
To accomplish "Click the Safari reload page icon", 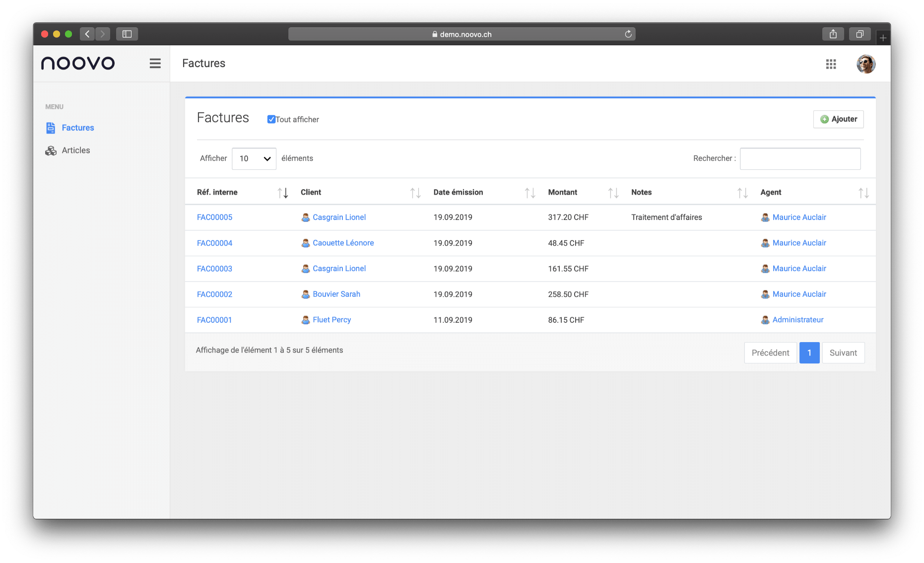I will tap(628, 34).
